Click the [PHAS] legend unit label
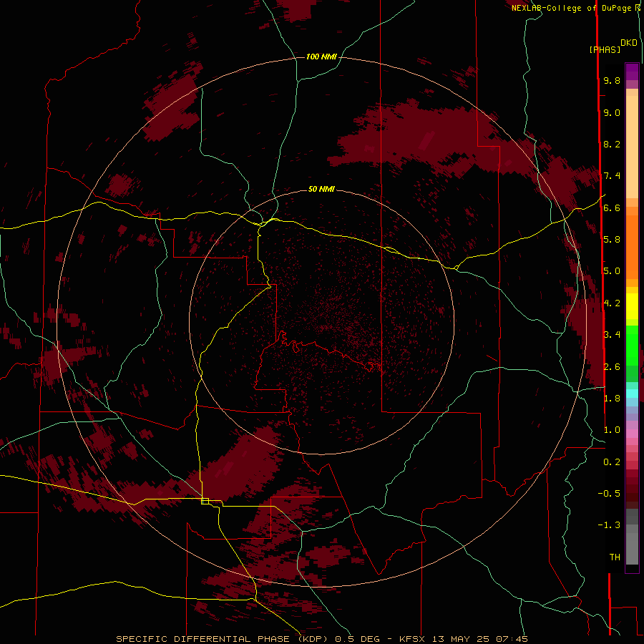Viewport: 644px width, 644px height. pyautogui.click(x=605, y=49)
